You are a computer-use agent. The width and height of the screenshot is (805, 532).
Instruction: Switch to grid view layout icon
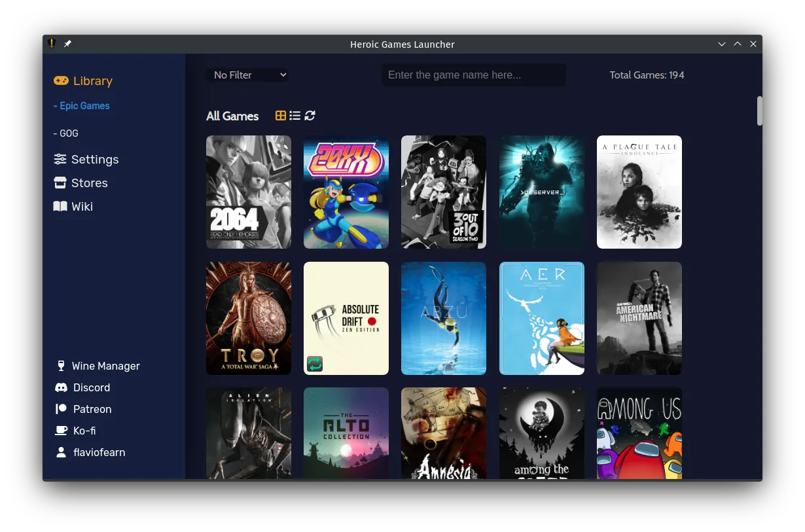coord(280,116)
